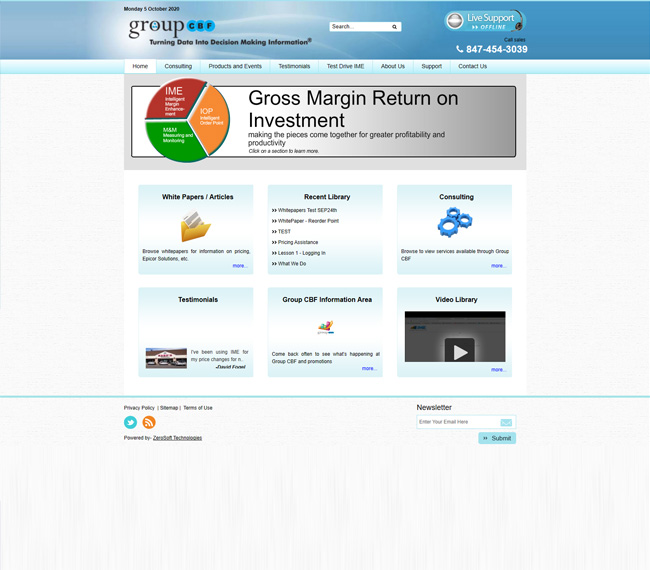Screen dimensions: 650x570
Task: Click the Group CBF logo
Action: pyautogui.click(x=172, y=28)
